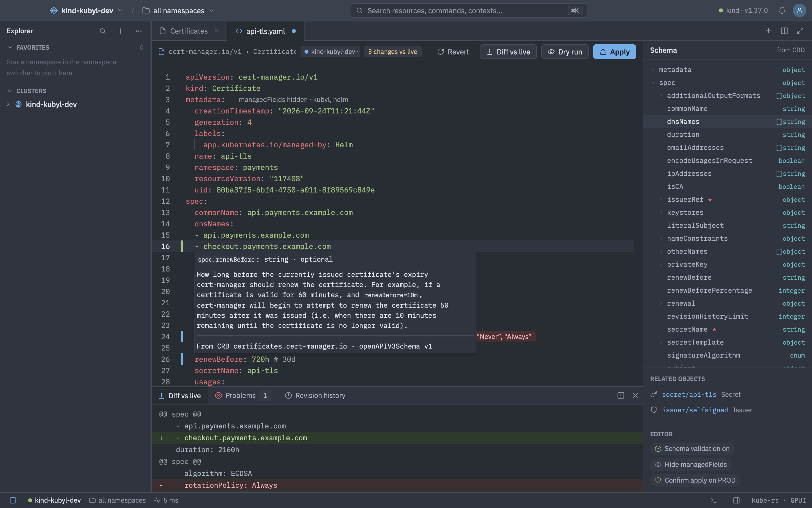812x508 pixels.
Task: Collapse spec in Schema tree
Action: coord(653,83)
